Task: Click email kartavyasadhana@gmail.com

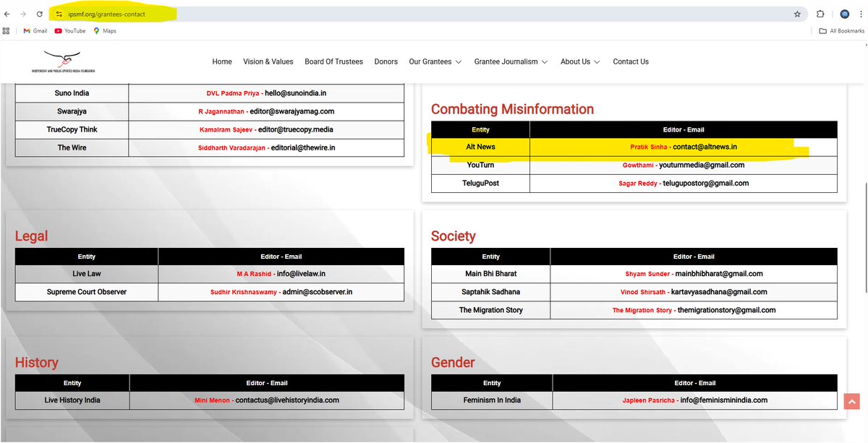Action: pos(720,292)
